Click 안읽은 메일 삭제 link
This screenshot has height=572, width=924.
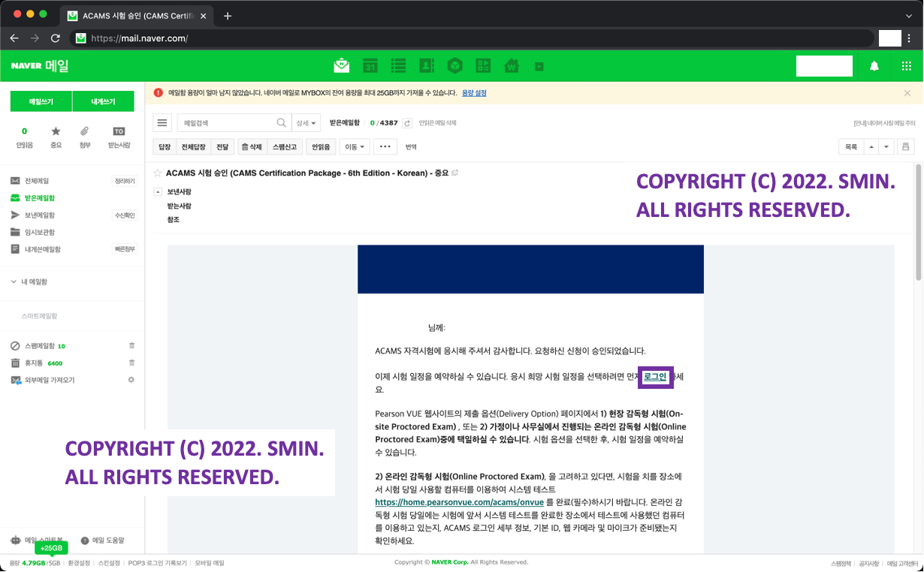click(437, 123)
